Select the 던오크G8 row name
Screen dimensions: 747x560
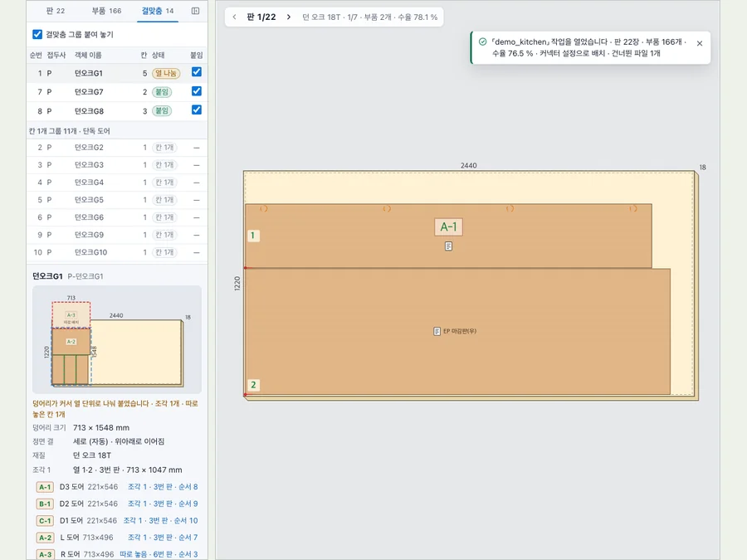(89, 111)
